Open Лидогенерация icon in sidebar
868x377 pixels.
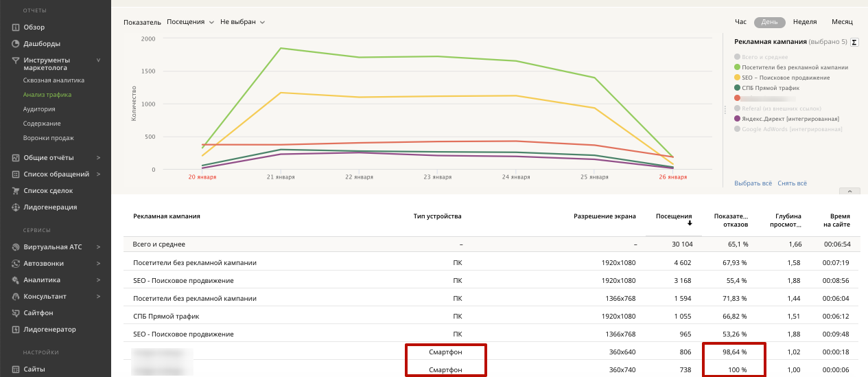(x=15, y=207)
